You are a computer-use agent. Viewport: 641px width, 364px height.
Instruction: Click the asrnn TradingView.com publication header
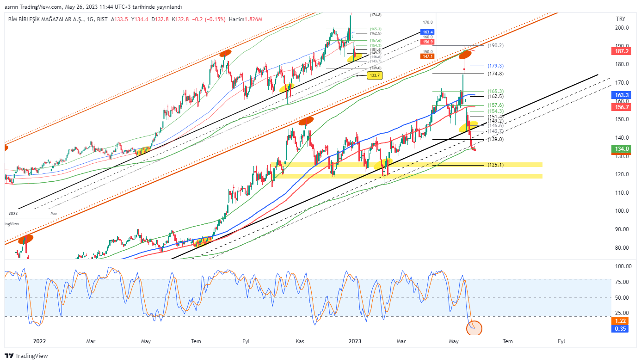(93, 7)
